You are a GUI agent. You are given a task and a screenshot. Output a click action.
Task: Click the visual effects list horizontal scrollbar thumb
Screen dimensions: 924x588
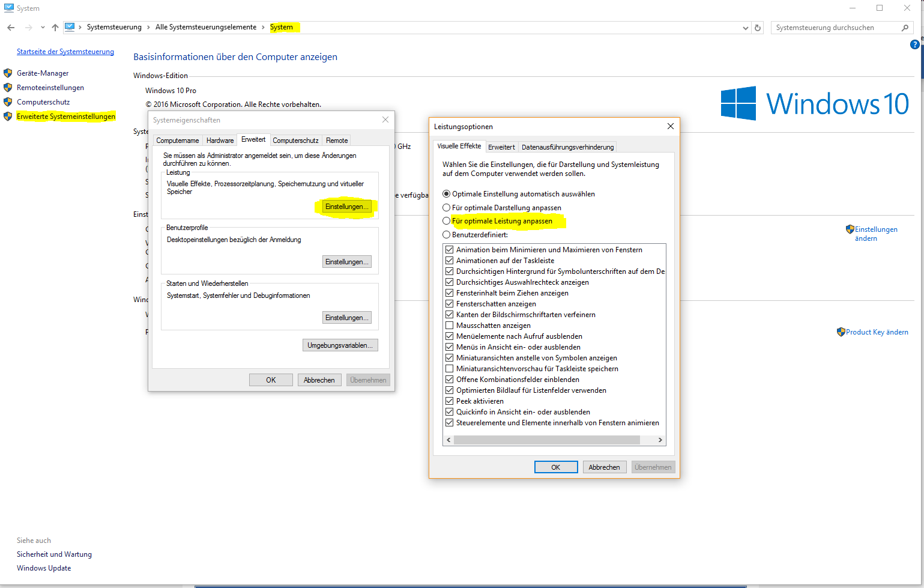[x=547, y=440]
